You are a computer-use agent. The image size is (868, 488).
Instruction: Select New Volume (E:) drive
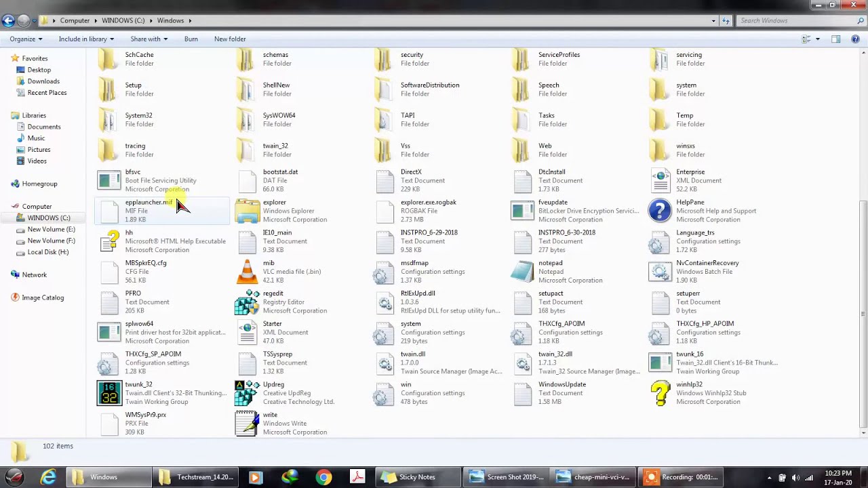click(51, 229)
